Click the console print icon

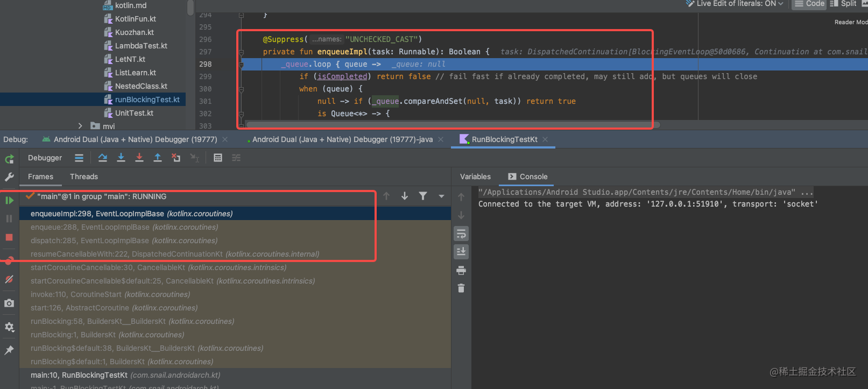(x=461, y=270)
